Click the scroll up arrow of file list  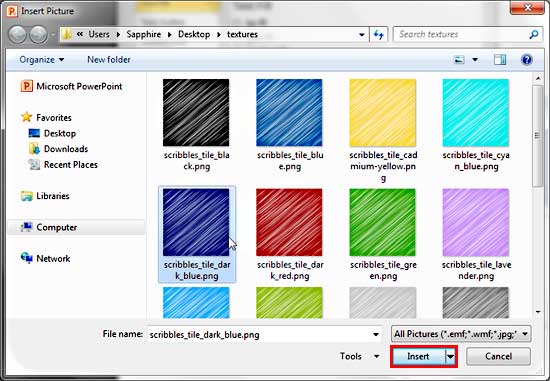coord(538,79)
